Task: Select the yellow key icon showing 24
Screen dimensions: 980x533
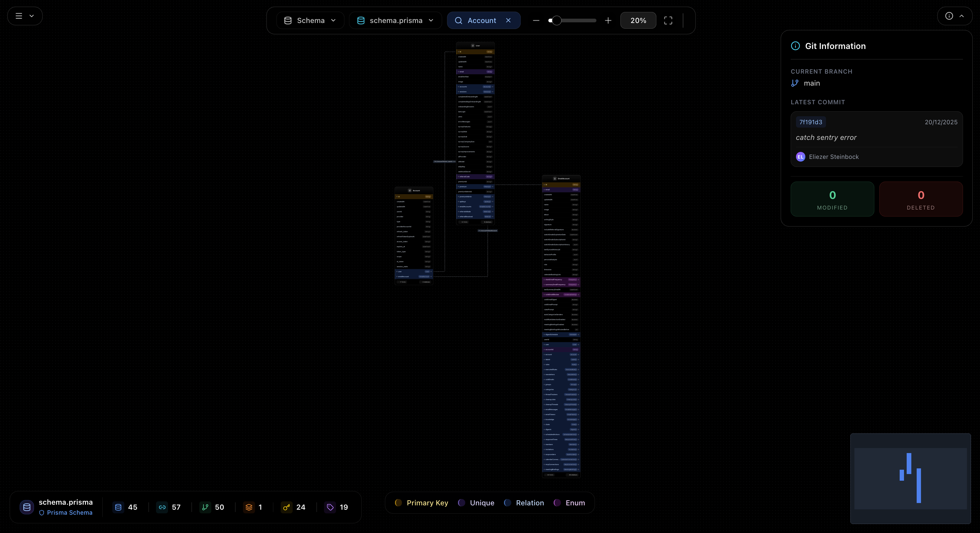Action: (x=286, y=507)
